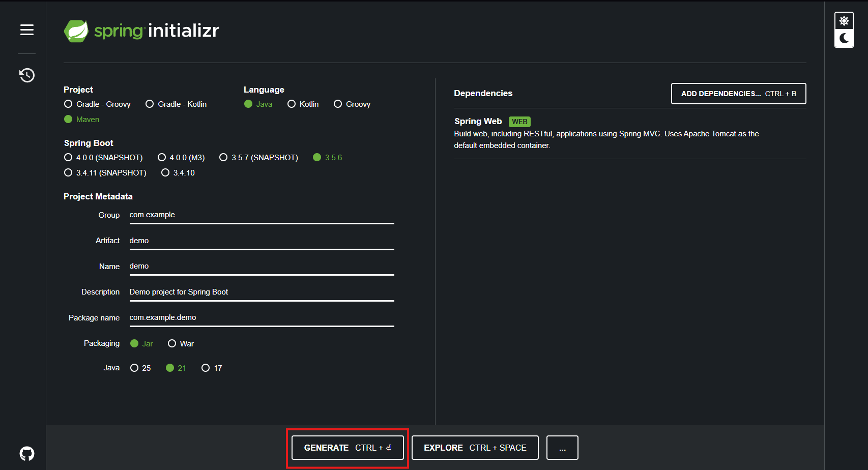
Task: Select Spring Boot 3.4.10 version
Action: pyautogui.click(x=165, y=173)
